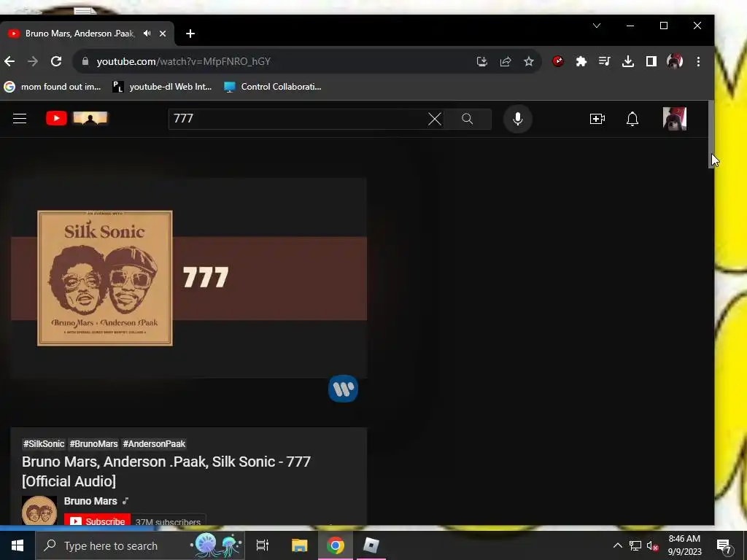Open the taskbar clock and date
Viewport: 747px width, 560px height.
(x=684, y=545)
